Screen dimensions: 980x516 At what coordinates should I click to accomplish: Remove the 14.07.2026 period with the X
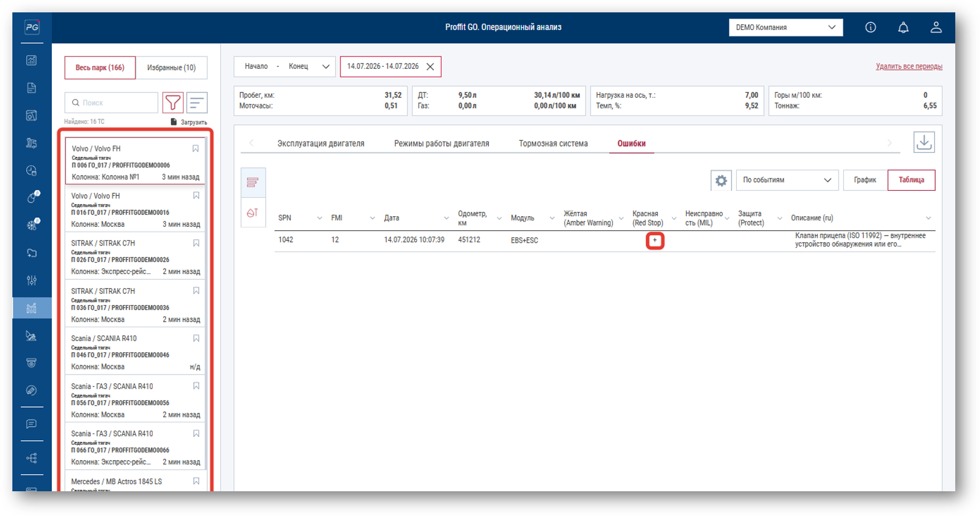tap(431, 67)
